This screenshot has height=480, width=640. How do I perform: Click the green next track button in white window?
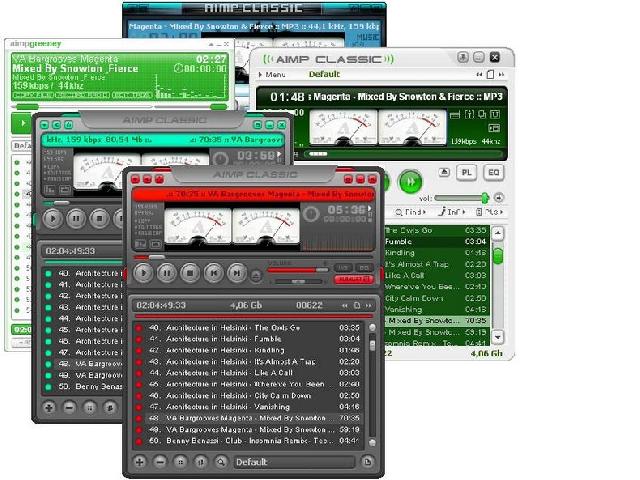(410, 182)
